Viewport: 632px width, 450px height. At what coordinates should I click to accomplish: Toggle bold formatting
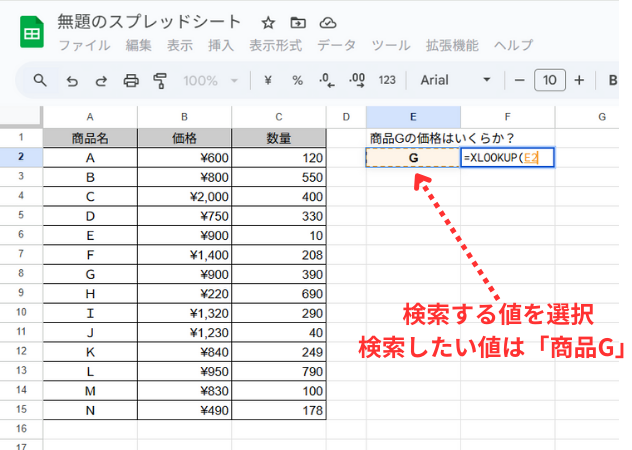point(610,80)
